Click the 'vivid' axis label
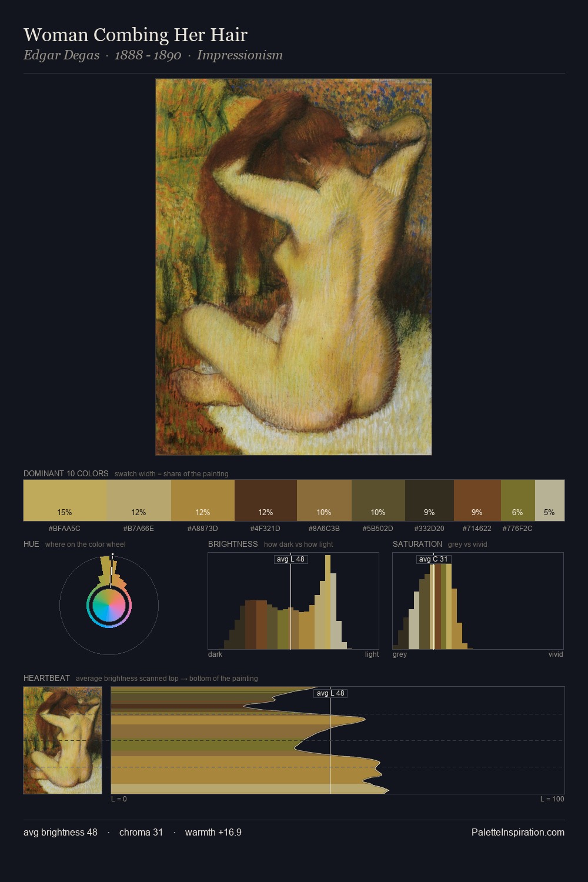 point(556,654)
